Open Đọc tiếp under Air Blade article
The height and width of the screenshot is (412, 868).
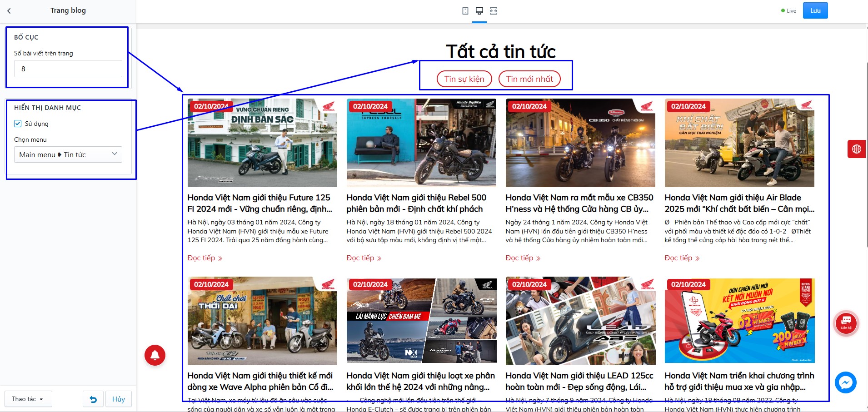tap(682, 258)
